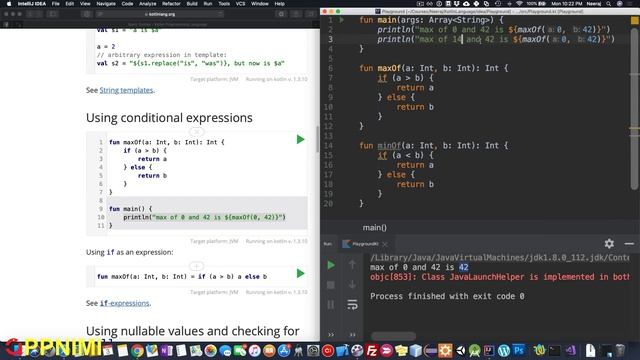Run the if-expression sample in the browser
640x360 pixels.
[300, 273]
